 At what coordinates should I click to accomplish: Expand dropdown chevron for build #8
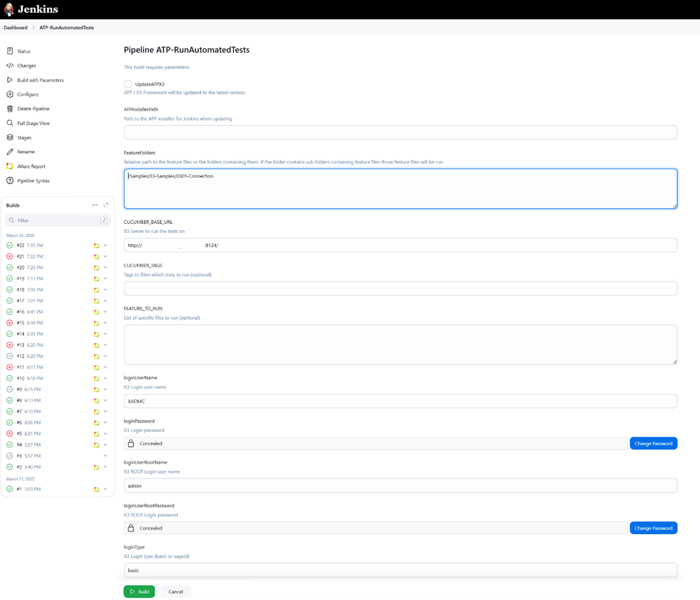(106, 400)
